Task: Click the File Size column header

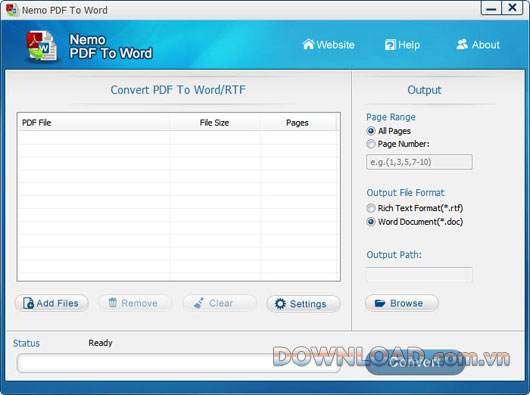Action: tap(215, 123)
